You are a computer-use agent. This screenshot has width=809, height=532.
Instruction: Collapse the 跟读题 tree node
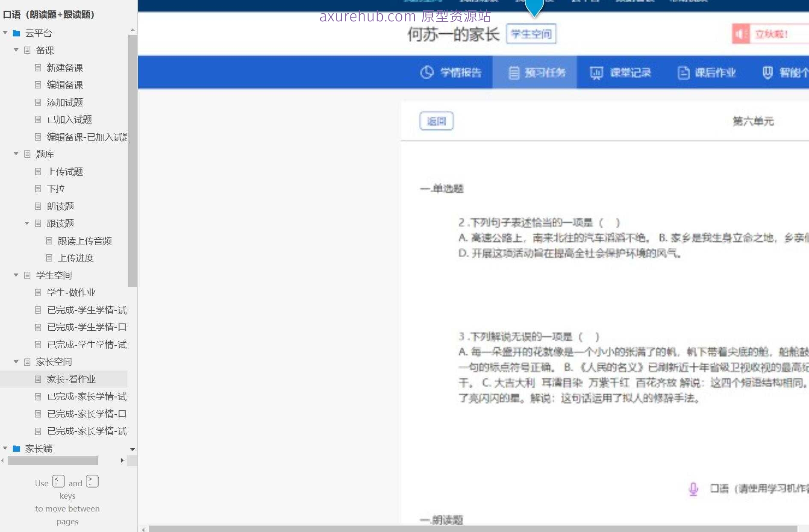pos(27,223)
